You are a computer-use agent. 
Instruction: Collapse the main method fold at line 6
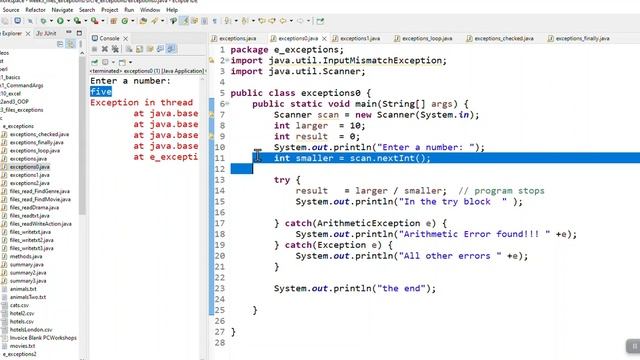tap(227, 104)
